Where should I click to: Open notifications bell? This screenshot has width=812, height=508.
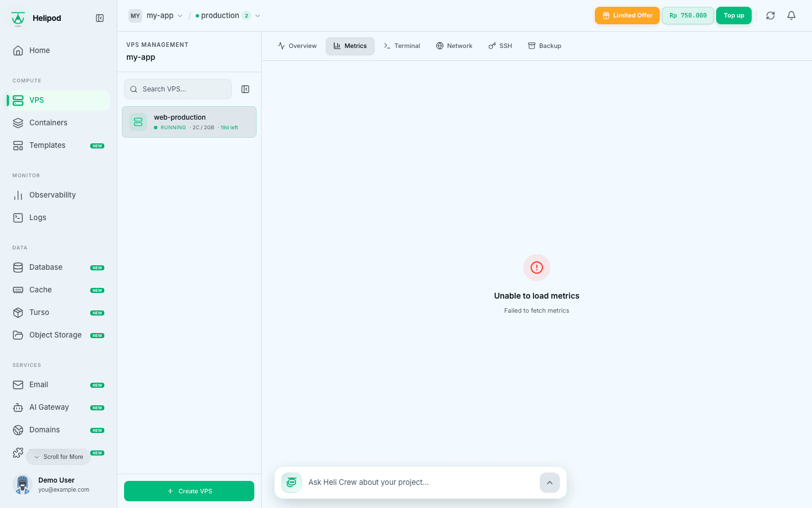pos(791,16)
